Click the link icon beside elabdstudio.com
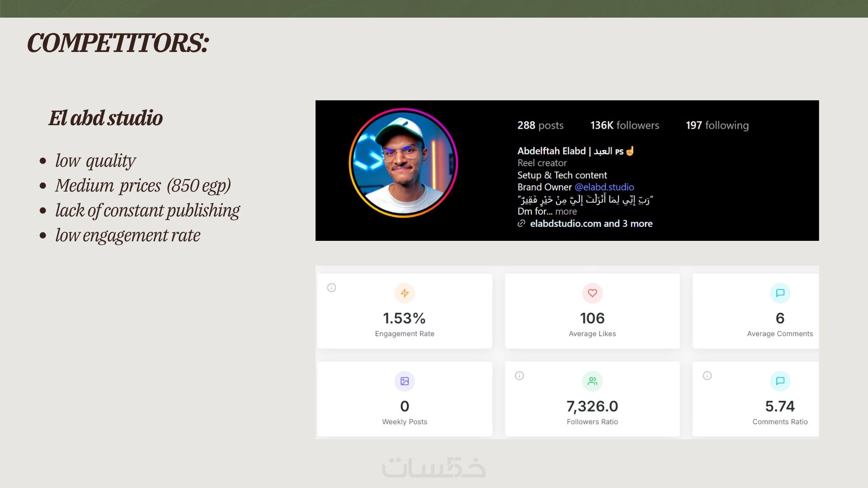 pyautogui.click(x=521, y=224)
